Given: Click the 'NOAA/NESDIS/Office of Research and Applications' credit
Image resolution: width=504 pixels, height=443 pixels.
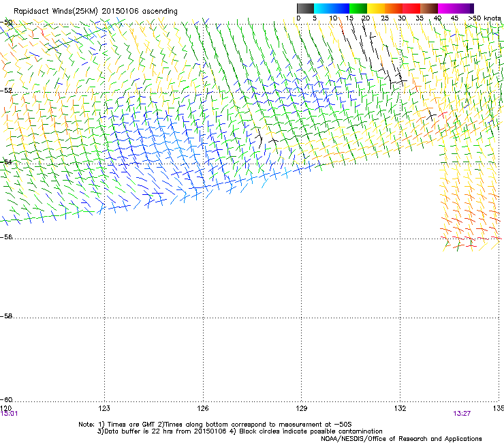Looking at the screenshot, I should click(x=401, y=438).
